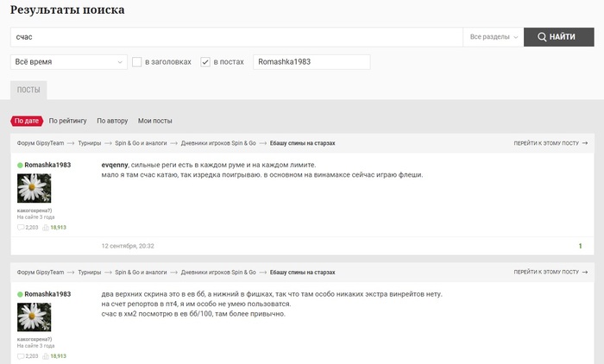
Task: Show "Мои посты" filter
Action: [x=154, y=121]
